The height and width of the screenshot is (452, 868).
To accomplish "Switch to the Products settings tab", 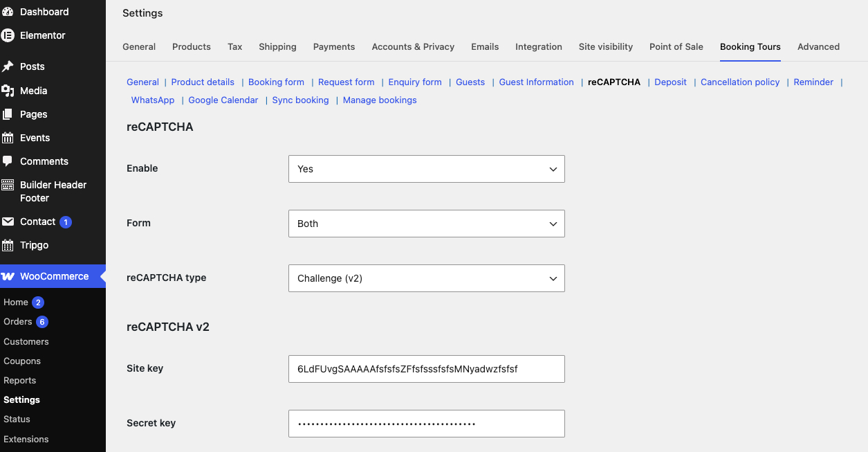I will coord(192,46).
